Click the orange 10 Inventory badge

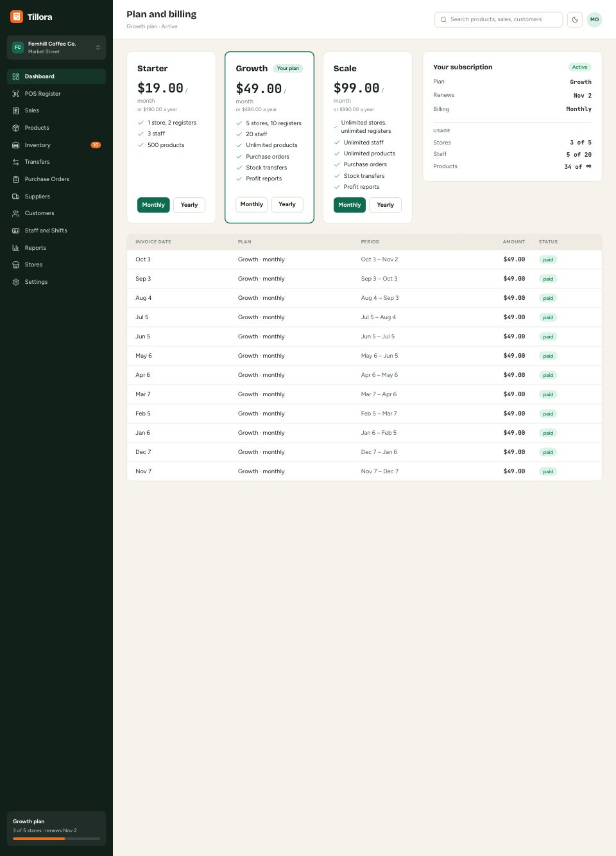pos(96,145)
